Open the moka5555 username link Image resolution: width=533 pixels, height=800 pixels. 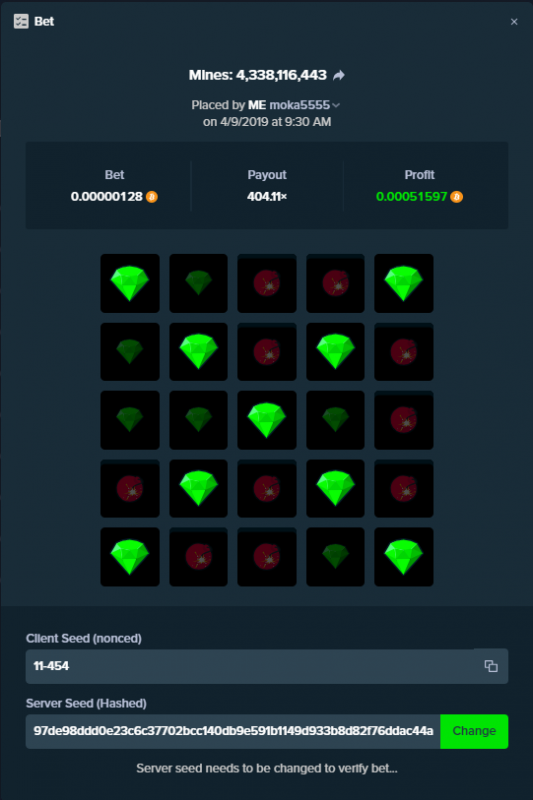pyautogui.click(x=299, y=105)
